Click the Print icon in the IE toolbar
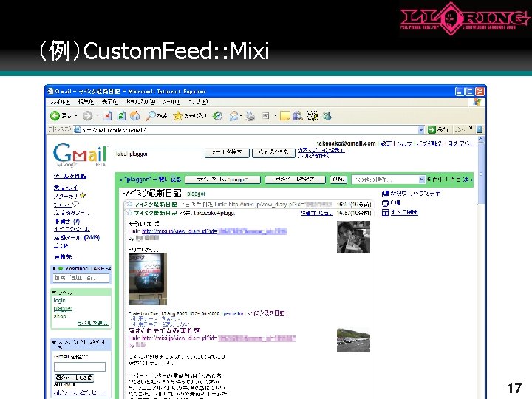The image size is (532, 399). [x=250, y=116]
